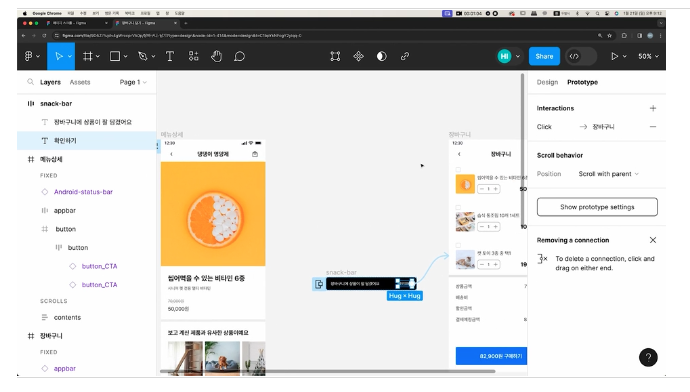Select the Android-status-bar layer
This screenshot has height=392, width=690.
pyautogui.click(x=83, y=192)
